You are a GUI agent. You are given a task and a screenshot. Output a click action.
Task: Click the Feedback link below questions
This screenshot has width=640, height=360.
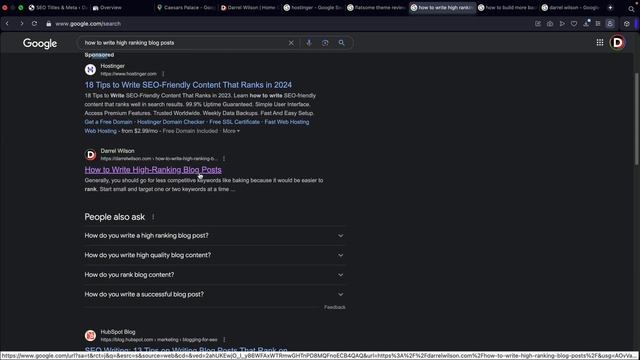pyautogui.click(x=335, y=307)
